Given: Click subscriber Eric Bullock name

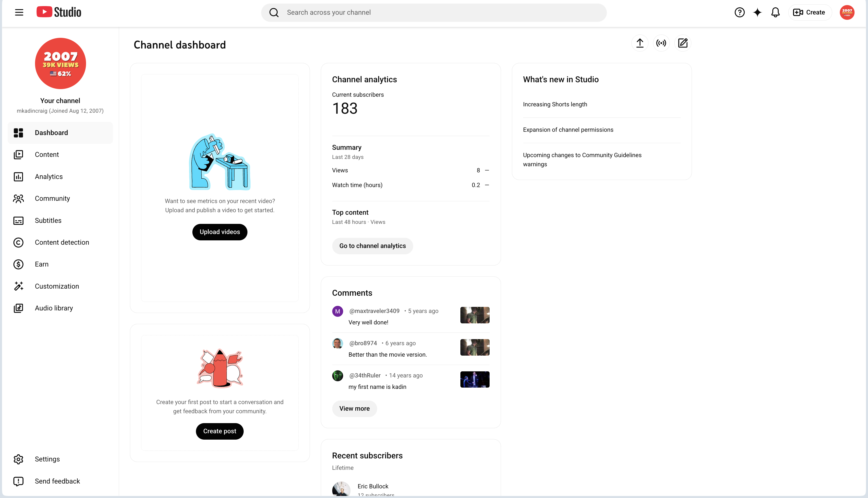Looking at the screenshot, I should 373,486.
